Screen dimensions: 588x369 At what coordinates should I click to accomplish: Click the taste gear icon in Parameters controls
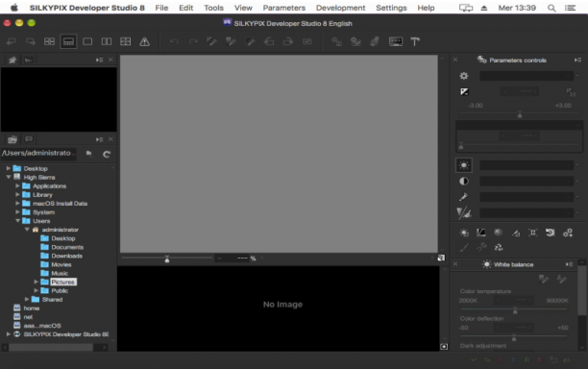click(x=464, y=76)
